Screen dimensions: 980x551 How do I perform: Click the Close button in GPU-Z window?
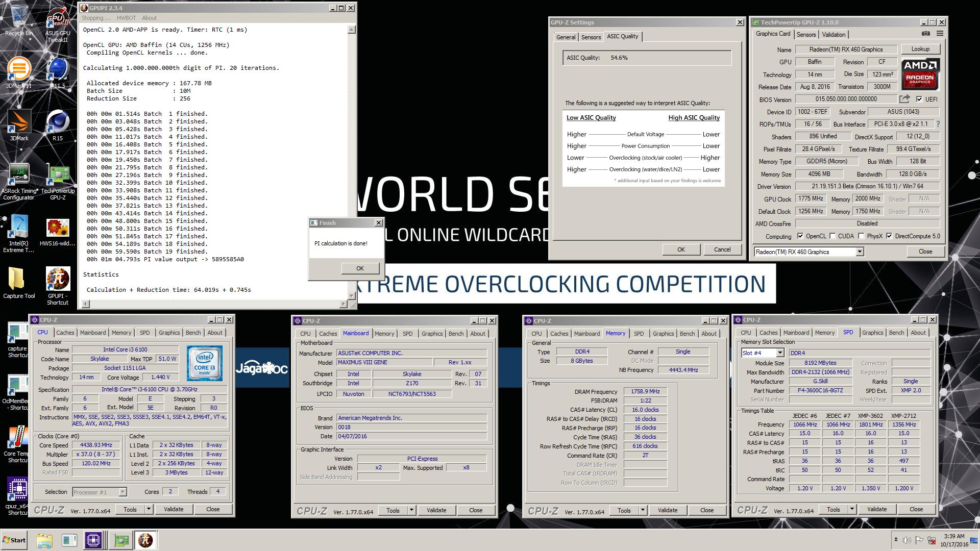(x=925, y=252)
